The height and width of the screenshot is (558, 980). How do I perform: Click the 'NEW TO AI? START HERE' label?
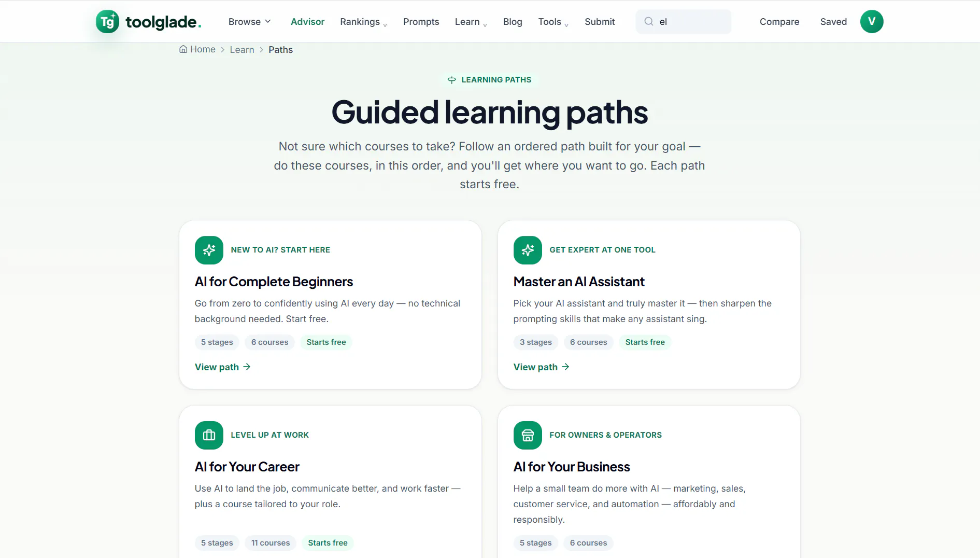280,250
